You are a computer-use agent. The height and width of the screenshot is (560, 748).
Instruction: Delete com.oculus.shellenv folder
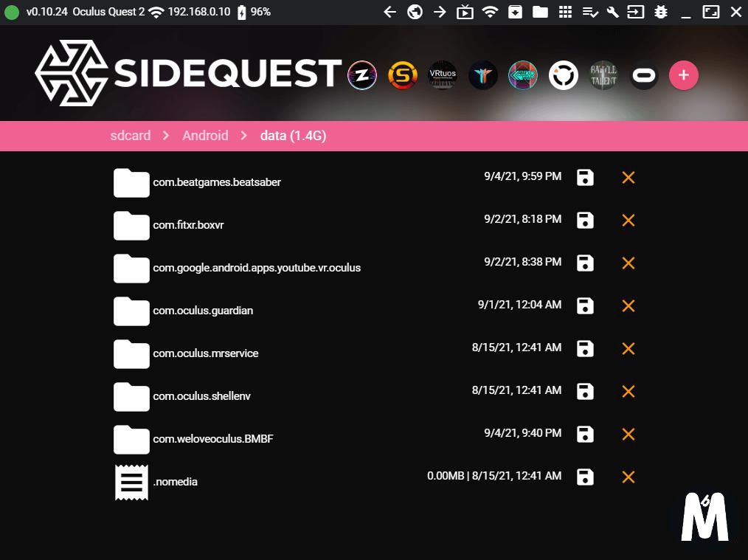tap(628, 391)
